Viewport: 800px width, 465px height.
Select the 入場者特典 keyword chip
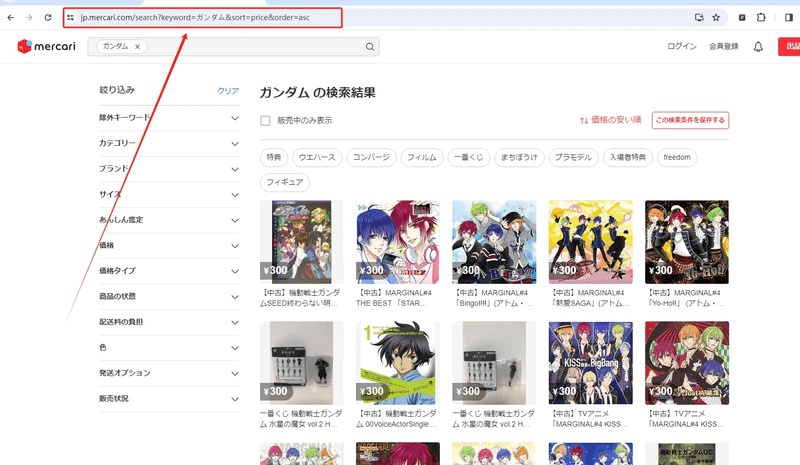click(x=628, y=157)
